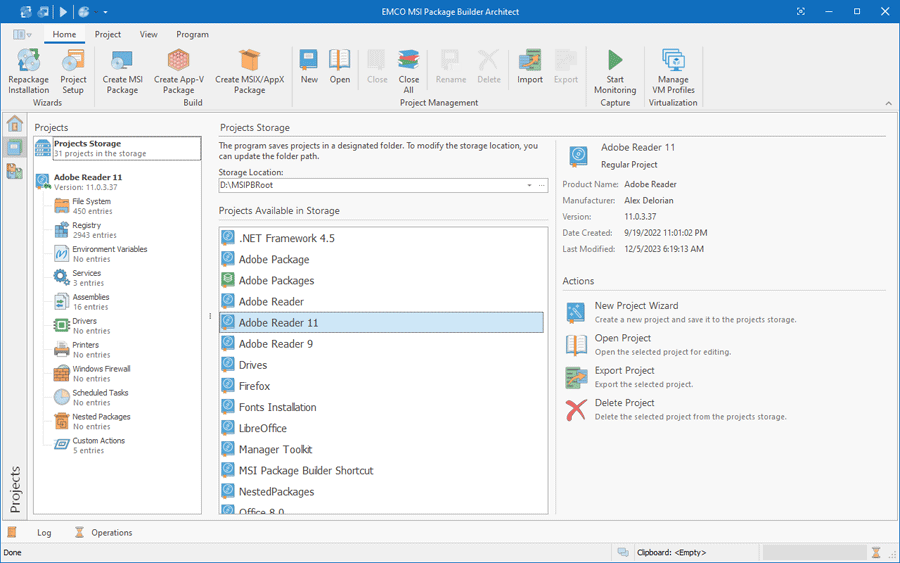Open the Project Setup wizard

pos(73,71)
